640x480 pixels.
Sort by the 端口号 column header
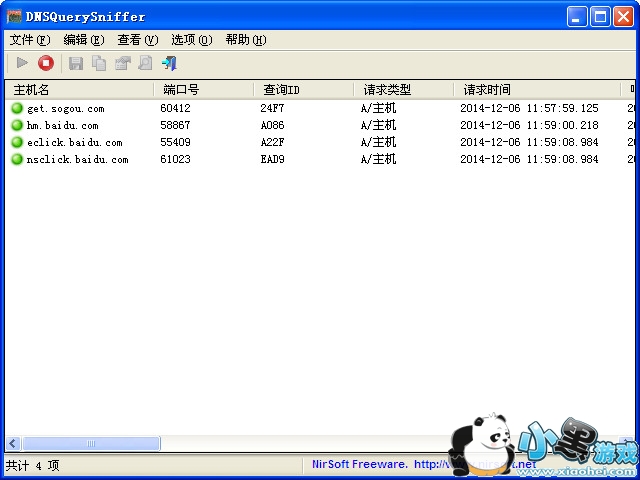pos(203,90)
